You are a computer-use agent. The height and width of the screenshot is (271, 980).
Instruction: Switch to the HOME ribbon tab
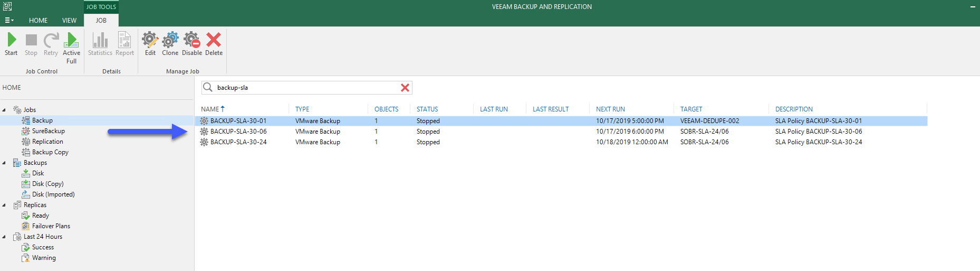pos(38,20)
